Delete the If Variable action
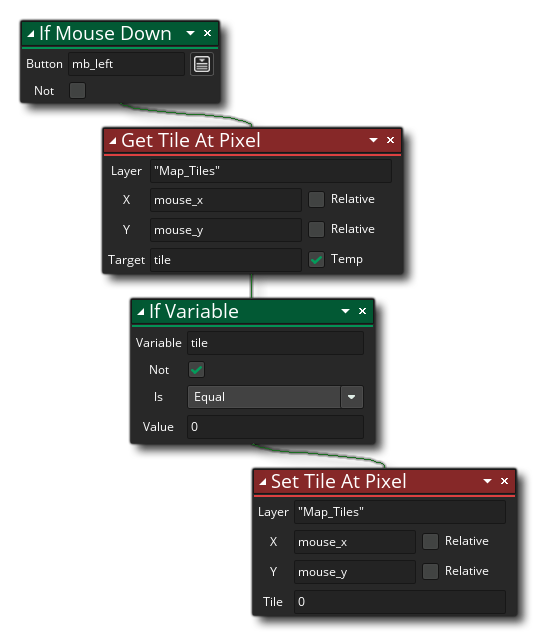The height and width of the screenshot is (636, 537). 363,311
